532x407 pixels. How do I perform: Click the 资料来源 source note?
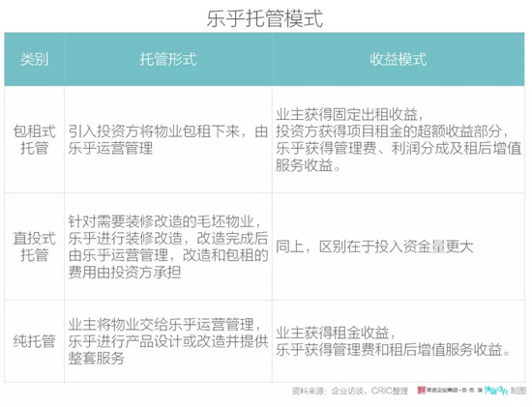350,392
